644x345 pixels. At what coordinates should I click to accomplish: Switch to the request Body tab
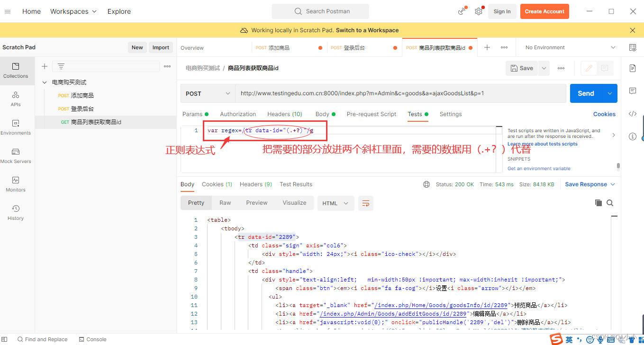pyautogui.click(x=325, y=114)
